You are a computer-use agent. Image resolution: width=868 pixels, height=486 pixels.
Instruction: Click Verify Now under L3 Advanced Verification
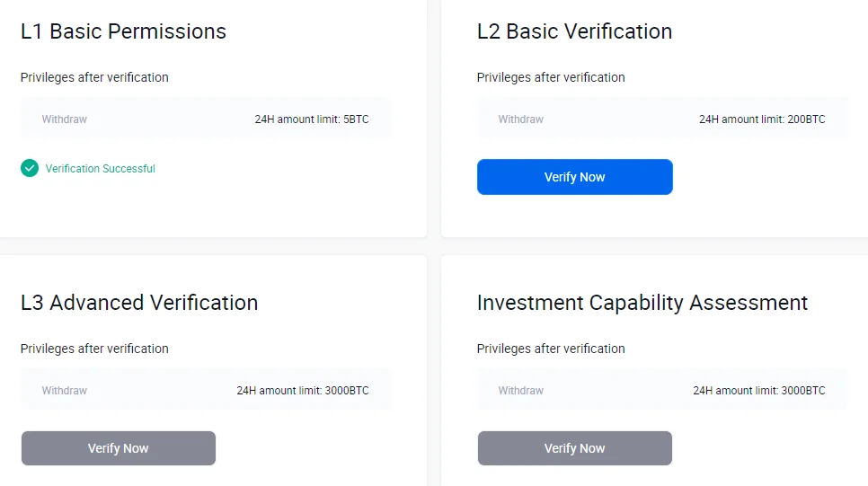[x=119, y=448]
